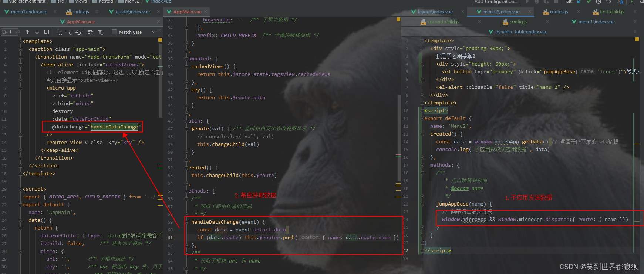Collapse cachedViews() fold in middle editor
644x274 pixels.
click(x=186, y=67)
